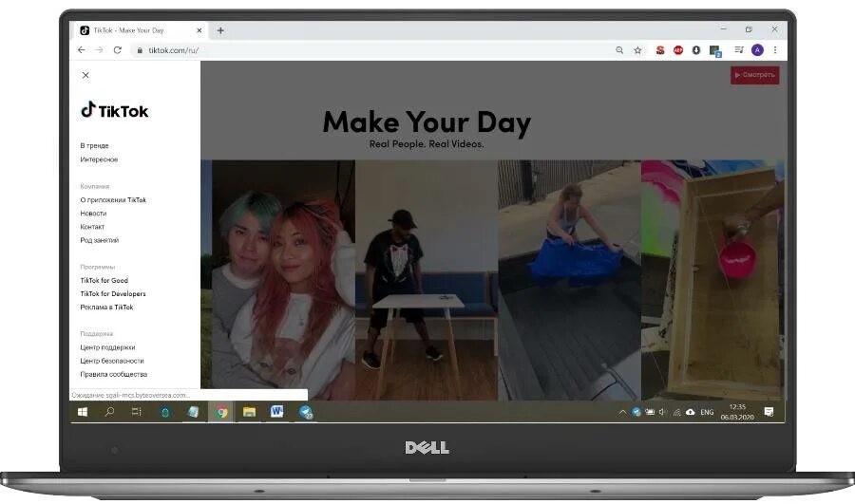Open the Windows Start menu
This screenshot has width=855, height=504.
[83, 412]
